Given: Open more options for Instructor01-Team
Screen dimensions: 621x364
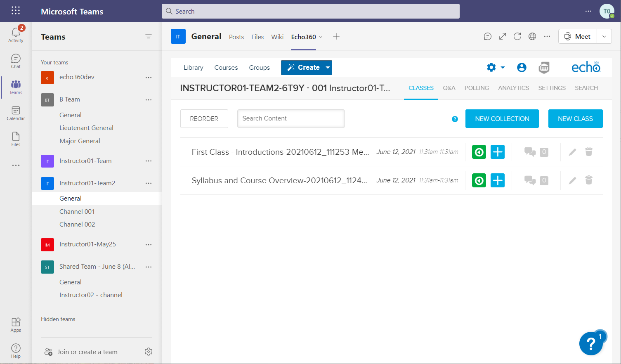Looking at the screenshot, I should point(149,161).
